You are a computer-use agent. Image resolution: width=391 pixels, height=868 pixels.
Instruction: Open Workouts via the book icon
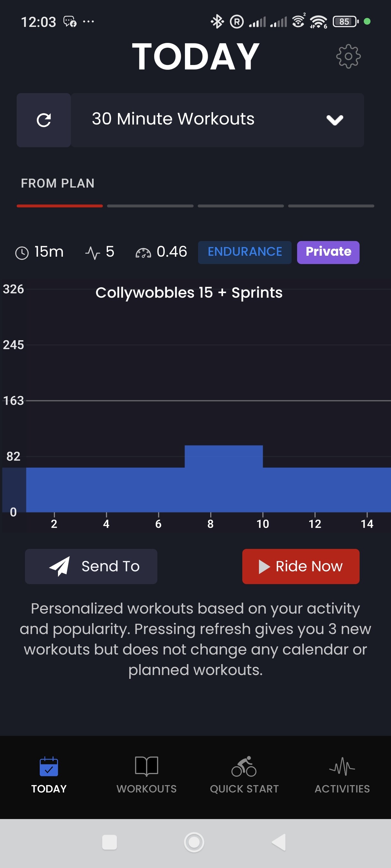[x=146, y=767]
